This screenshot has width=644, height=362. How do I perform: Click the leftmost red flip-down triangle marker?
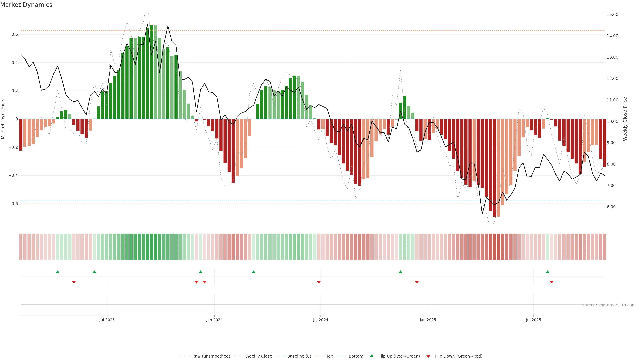pyautogui.click(x=74, y=282)
